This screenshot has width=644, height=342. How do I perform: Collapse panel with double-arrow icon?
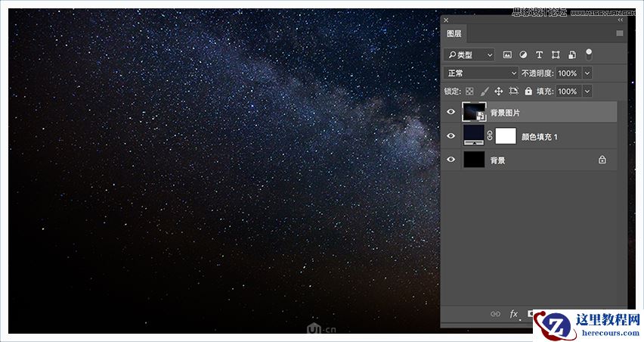tap(620, 20)
